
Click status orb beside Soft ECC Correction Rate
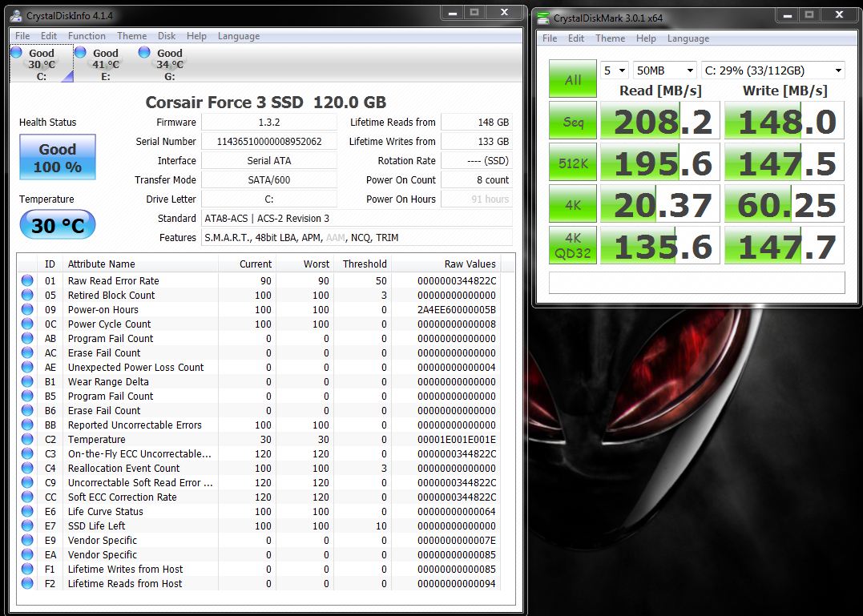(27, 497)
